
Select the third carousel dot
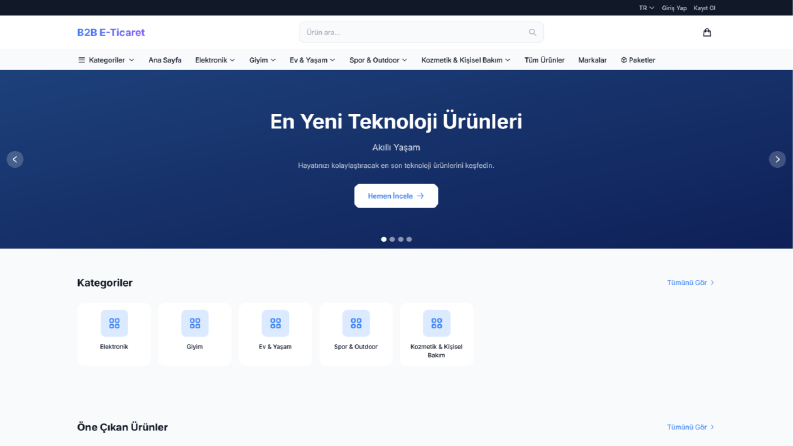(401, 239)
